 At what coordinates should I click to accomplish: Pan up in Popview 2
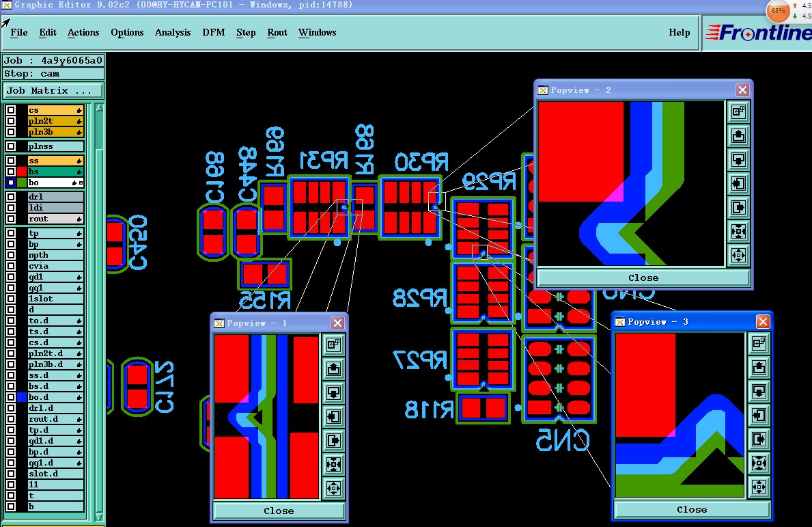[738, 136]
